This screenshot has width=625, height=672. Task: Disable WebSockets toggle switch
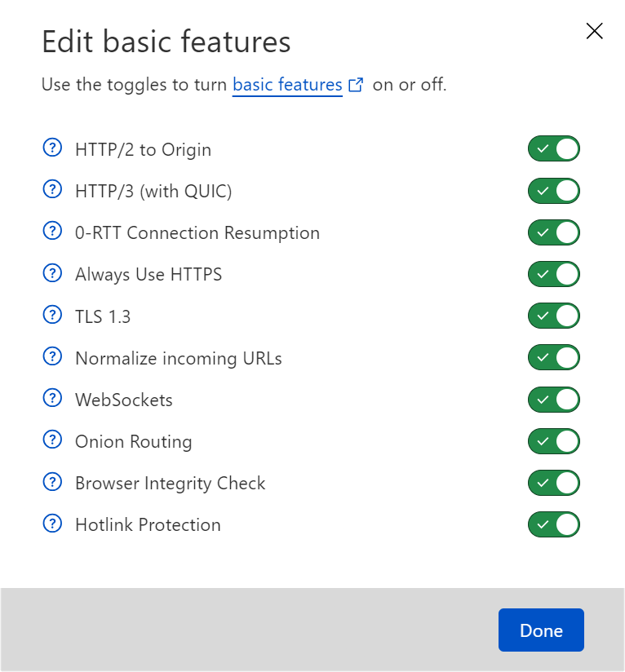[x=554, y=400]
